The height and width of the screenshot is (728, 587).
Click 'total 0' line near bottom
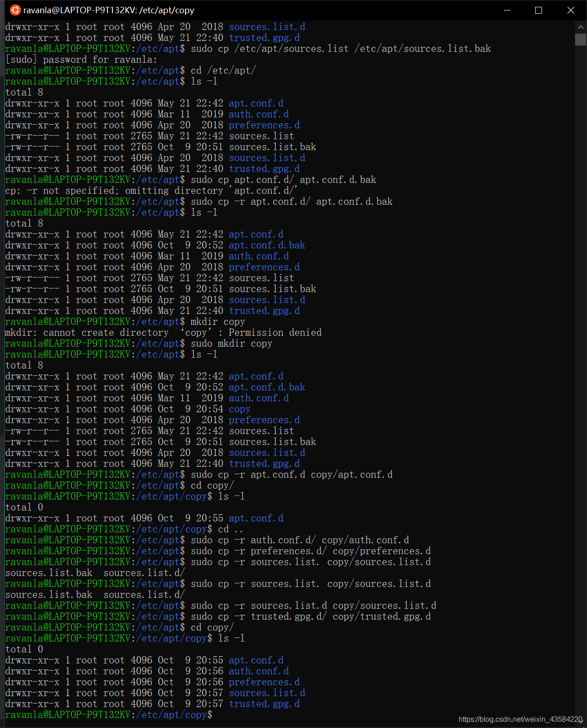click(x=24, y=649)
